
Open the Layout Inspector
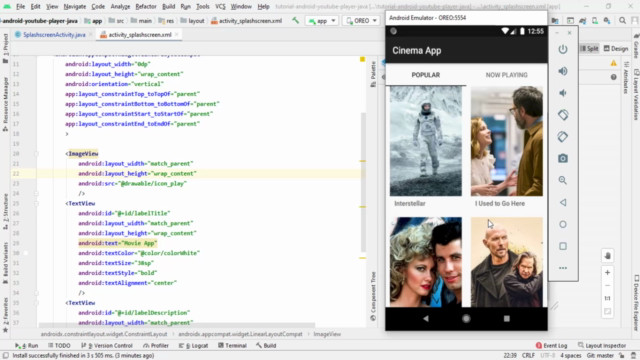[x=602, y=345]
